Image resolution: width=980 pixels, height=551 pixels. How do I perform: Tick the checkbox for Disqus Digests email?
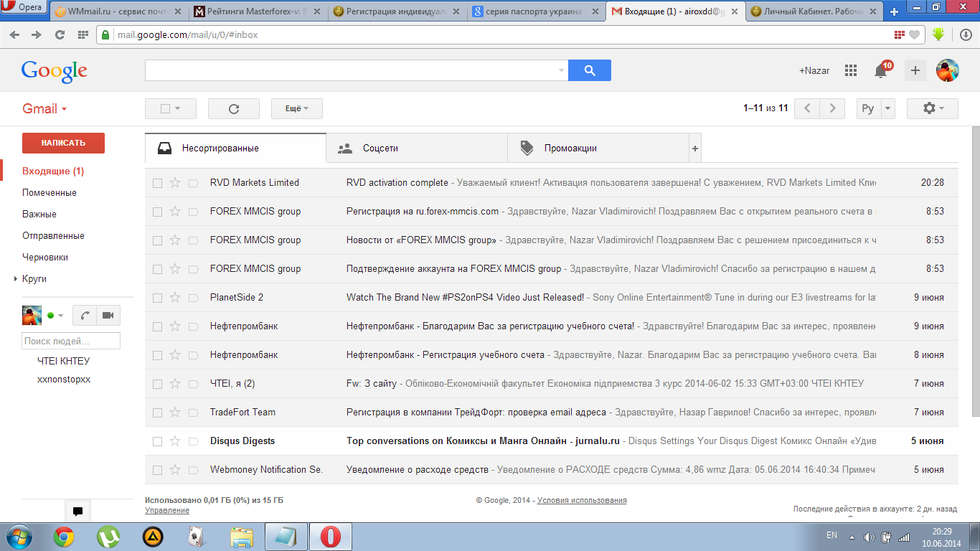157,441
